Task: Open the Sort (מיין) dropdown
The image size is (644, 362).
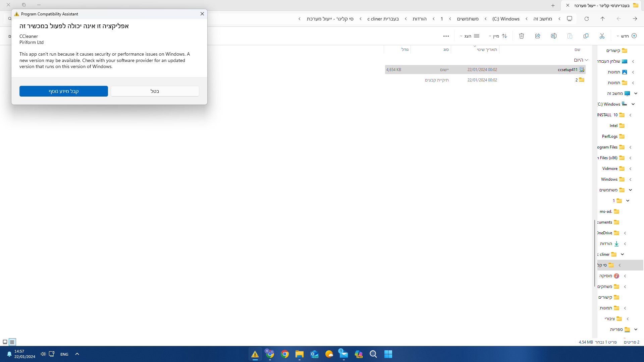Action: (498, 36)
